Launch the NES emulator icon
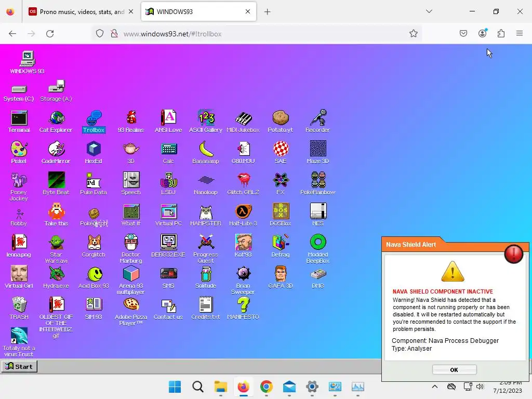Viewport: 532px width, 399px height. [318, 215]
